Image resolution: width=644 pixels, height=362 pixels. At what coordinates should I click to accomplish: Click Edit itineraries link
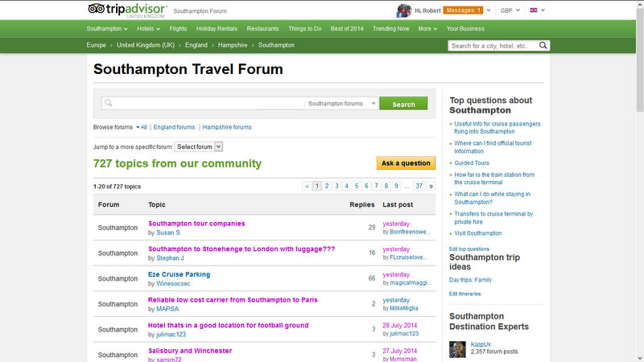coord(464,294)
